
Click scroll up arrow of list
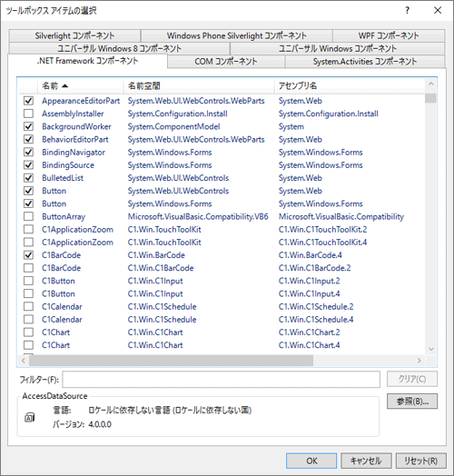[430, 84]
